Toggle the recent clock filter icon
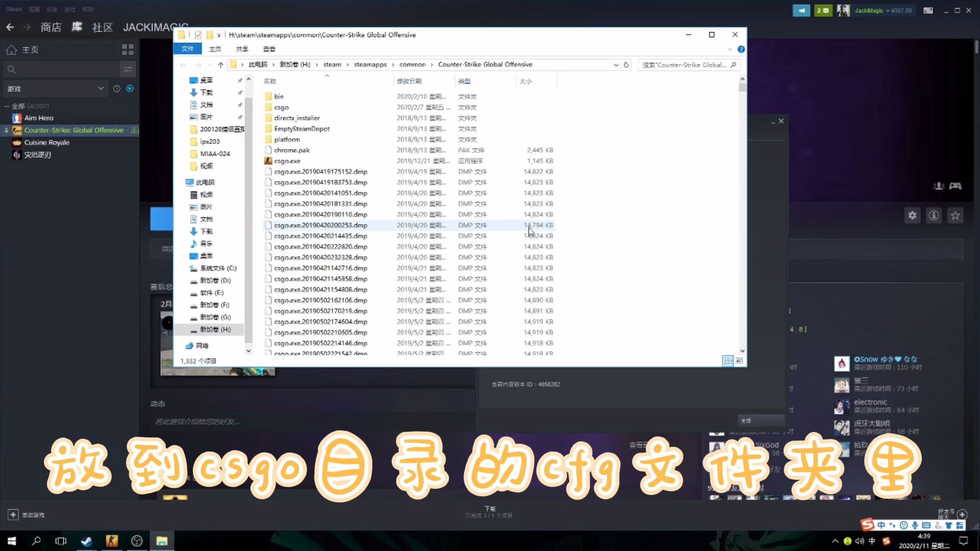The image size is (980, 551). [116, 89]
